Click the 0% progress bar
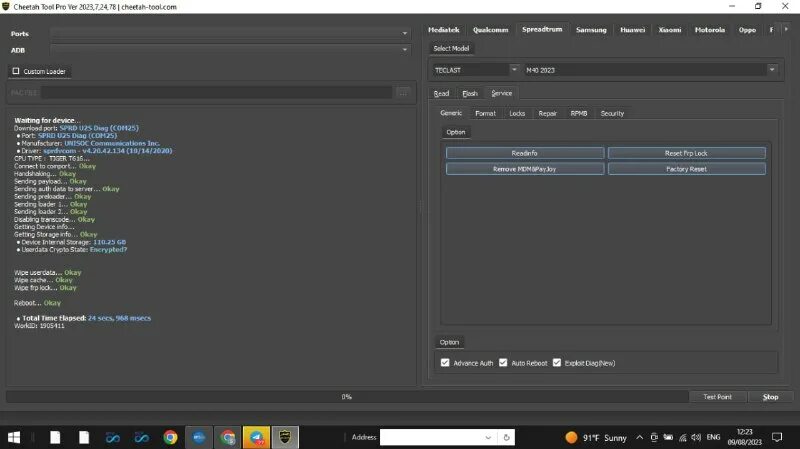Screen dimensions: 800x449 point(346,396)
